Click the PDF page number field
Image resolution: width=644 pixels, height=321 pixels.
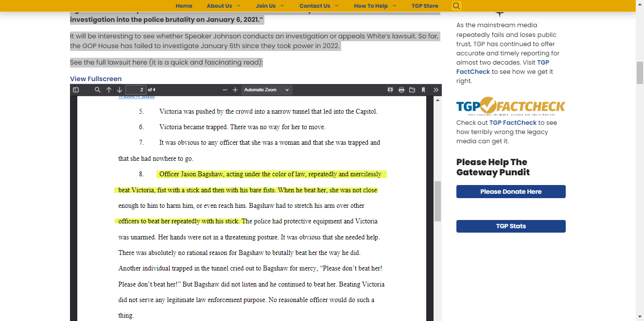tap(136, 90)
